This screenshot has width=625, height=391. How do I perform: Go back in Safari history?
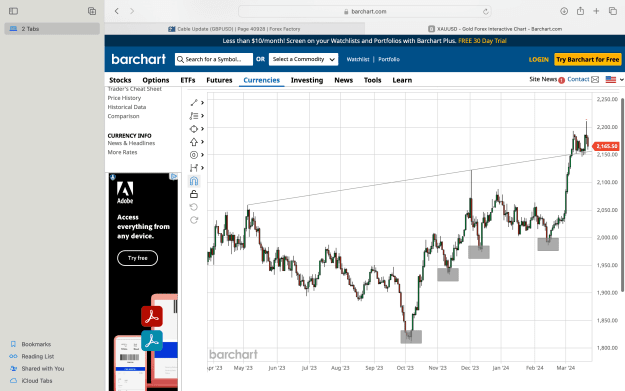(x=116, y=11)
